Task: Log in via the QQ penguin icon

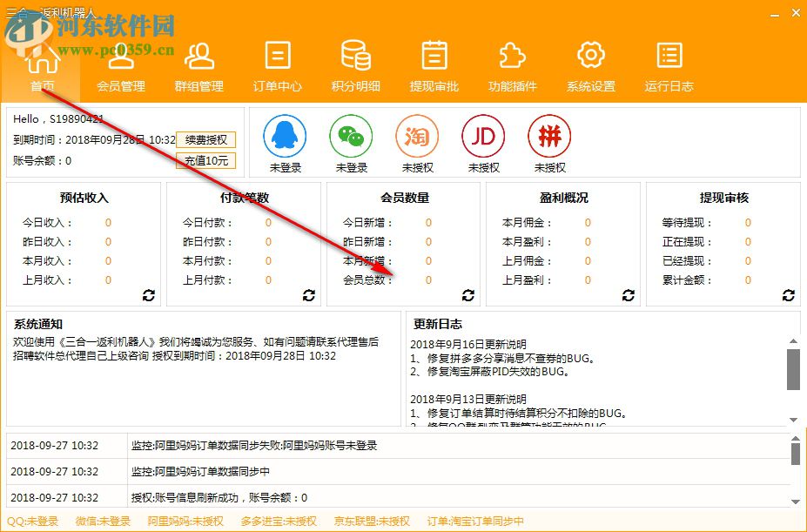Action: (x=285, y=135)
